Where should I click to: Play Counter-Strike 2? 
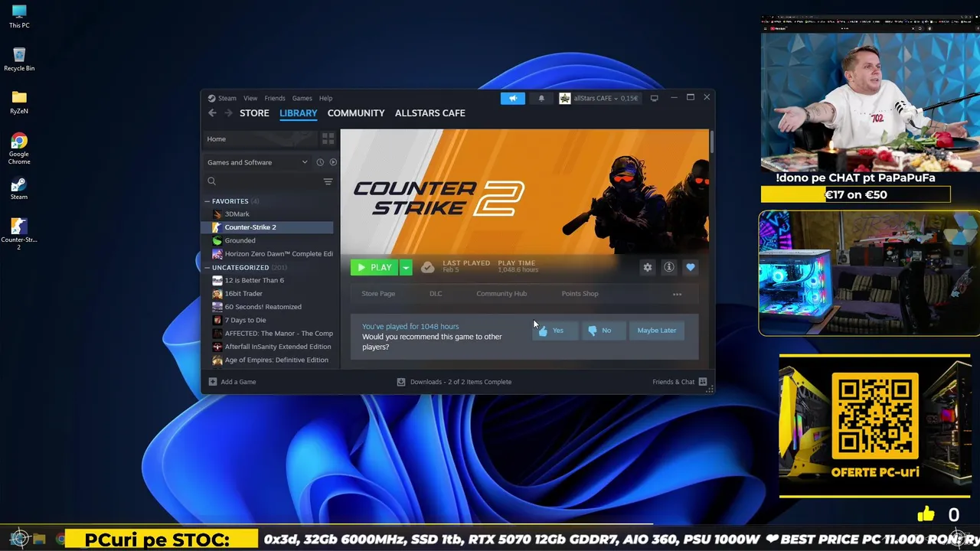[374, 267]
